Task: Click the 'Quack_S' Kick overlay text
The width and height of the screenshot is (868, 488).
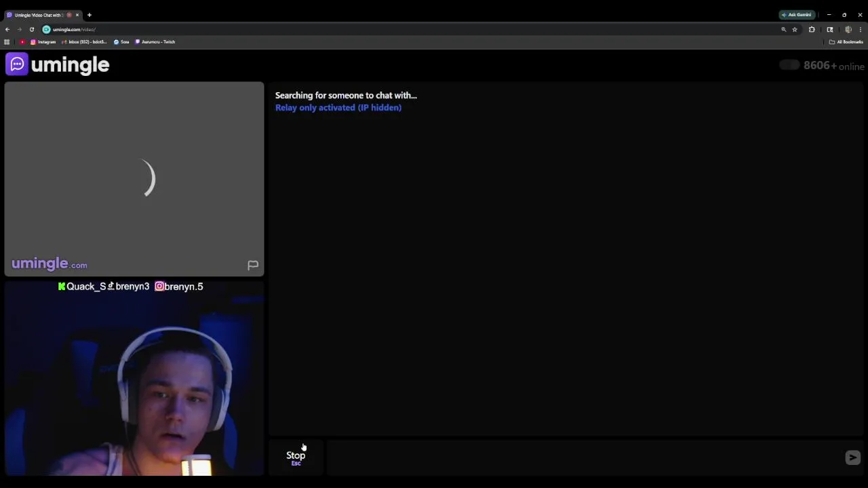Action: (82, 287)
